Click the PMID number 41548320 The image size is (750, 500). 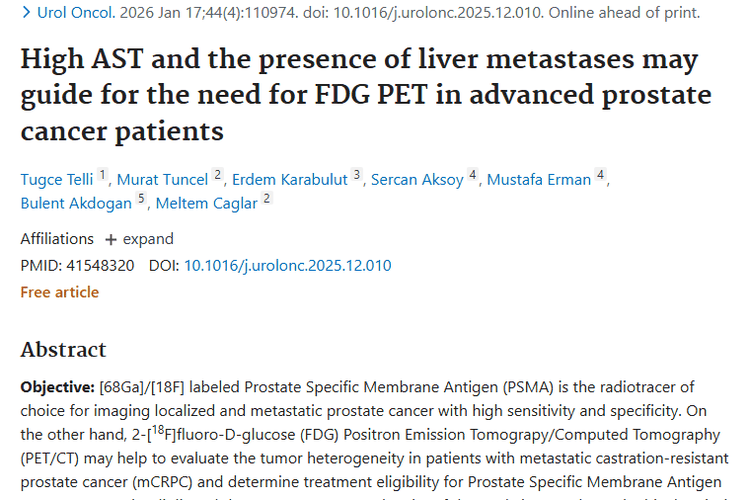98,266
